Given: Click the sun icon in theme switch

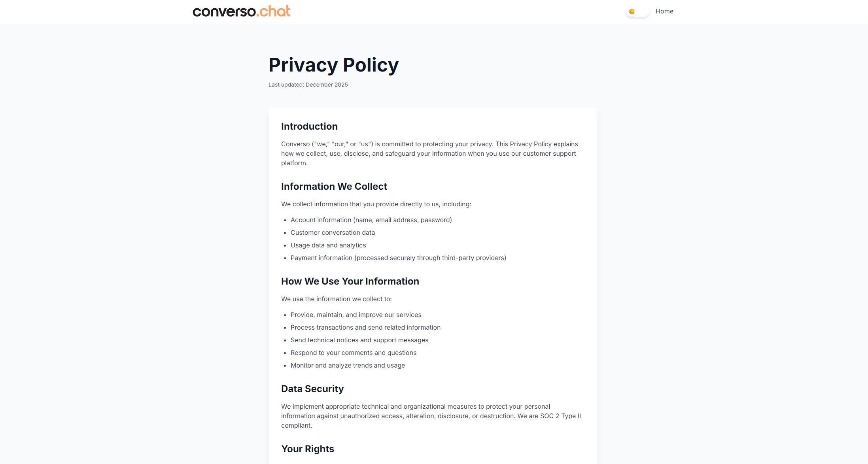Looking at the screenshot, I should 632,11.
